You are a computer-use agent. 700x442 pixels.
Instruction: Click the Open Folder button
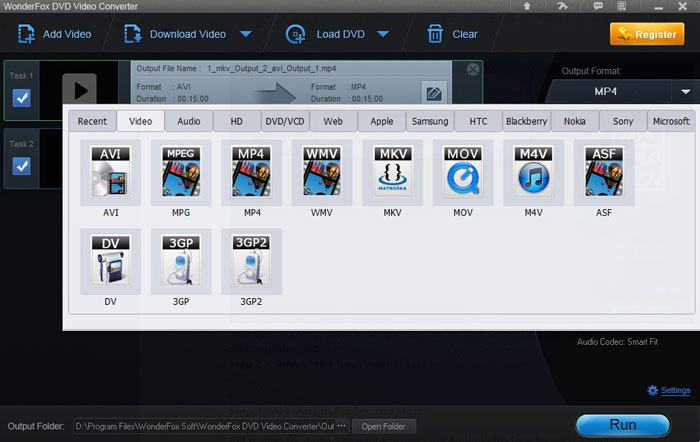[383, 426]
